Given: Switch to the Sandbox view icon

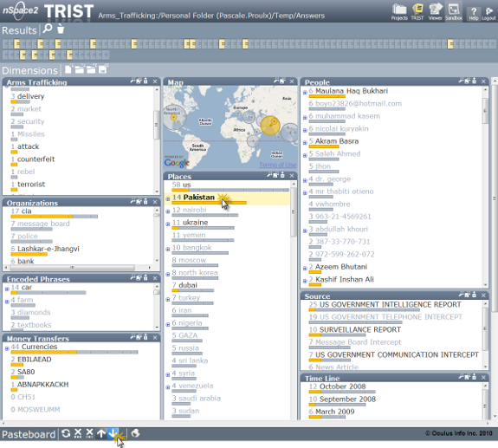Looking at the screenshot, I should coord(453,12).
